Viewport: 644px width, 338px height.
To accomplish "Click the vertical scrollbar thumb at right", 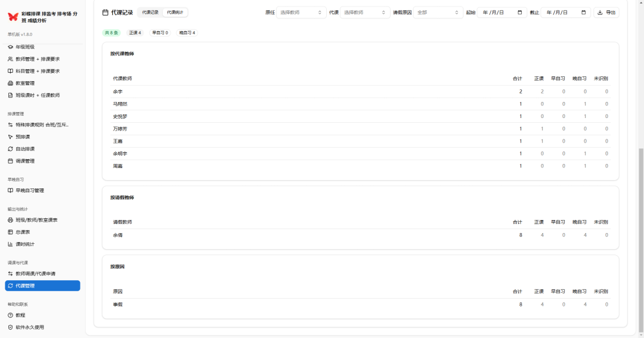I will tap(641, 238).
